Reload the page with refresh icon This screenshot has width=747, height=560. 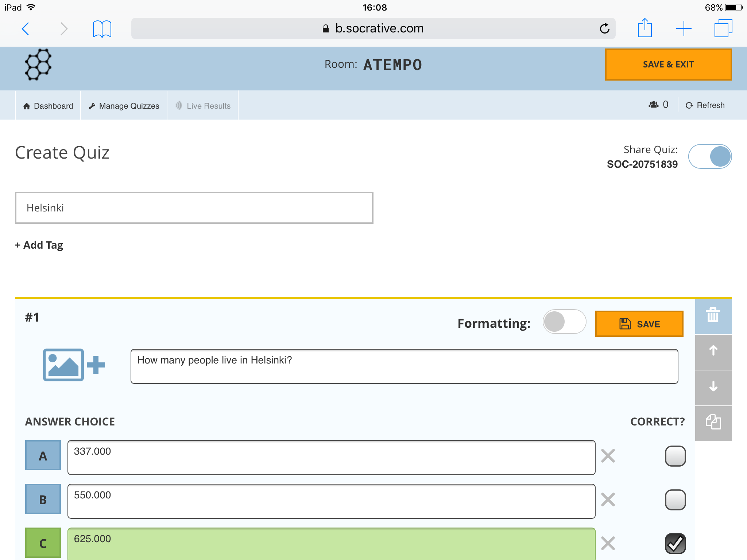[x=604, y=28]
